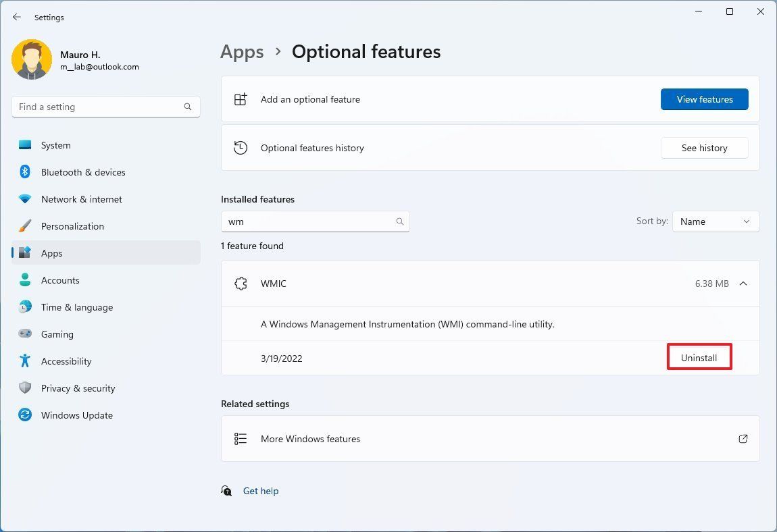Select Gaming in the sidebar

[x=57, y=334]
